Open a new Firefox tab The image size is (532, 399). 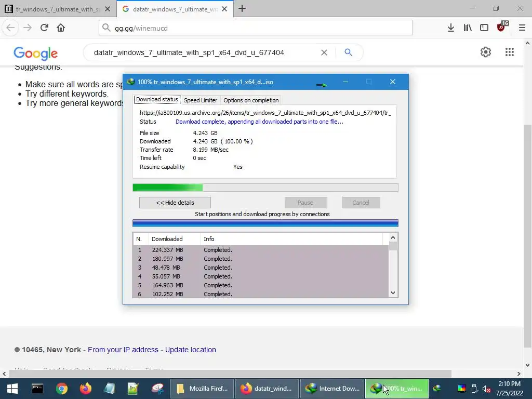242,9
